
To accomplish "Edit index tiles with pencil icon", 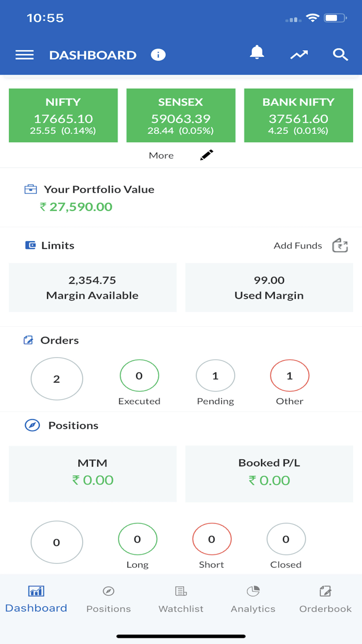I will (x=207, y=155).
